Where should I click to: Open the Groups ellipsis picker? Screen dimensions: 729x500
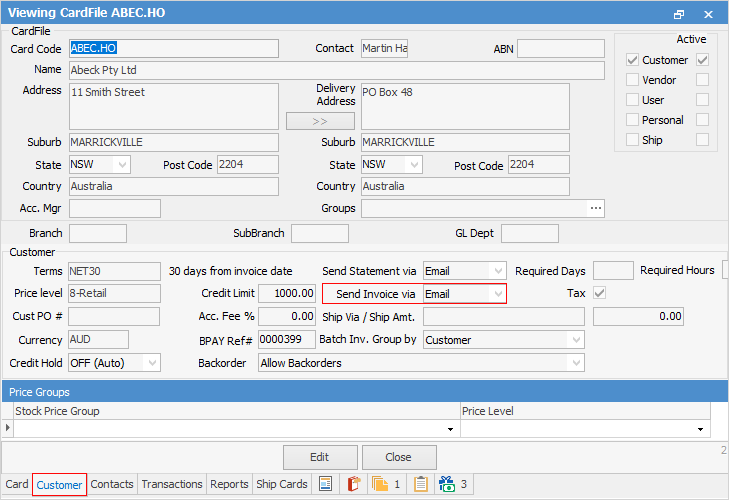click(x=596, y=209)
